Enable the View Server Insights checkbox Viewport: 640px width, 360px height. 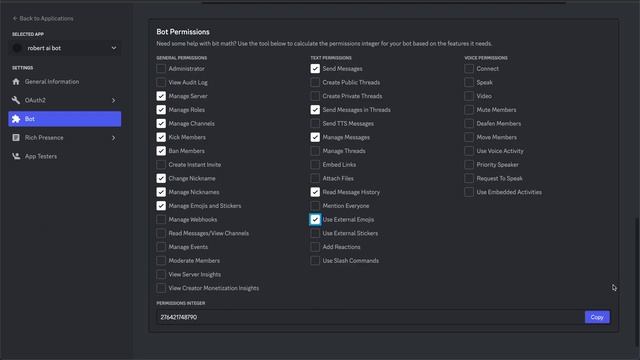click(161, 274)
